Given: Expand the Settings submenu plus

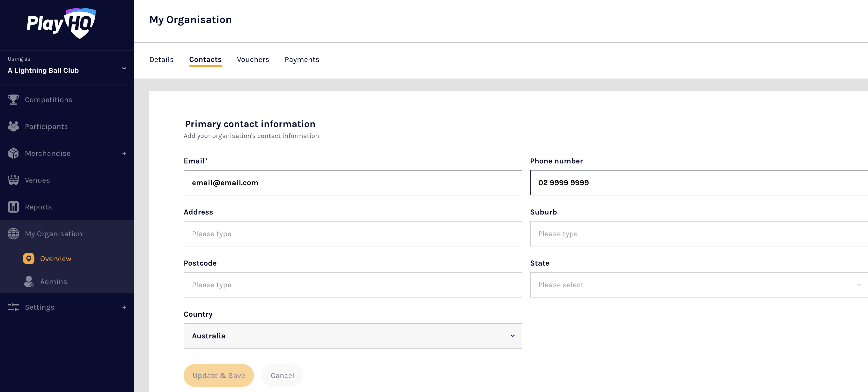Looking at the screenshot, I should [124, 307].
